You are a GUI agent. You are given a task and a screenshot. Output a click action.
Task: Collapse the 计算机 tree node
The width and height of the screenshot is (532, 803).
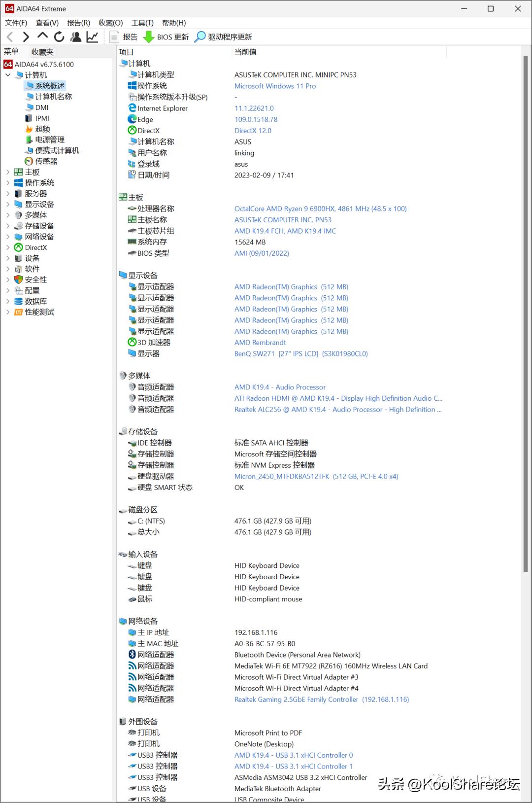click(8, 75)
